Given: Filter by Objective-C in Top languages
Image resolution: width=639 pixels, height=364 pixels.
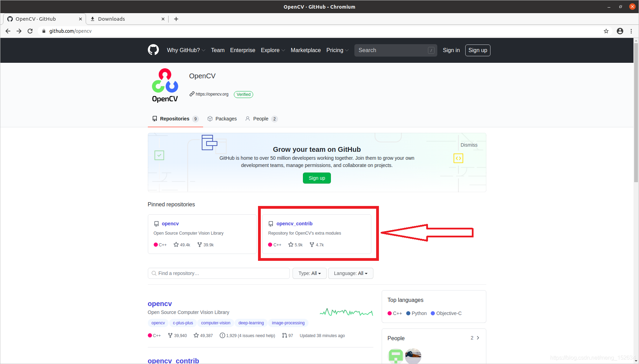Looking at the screenshot, I should tap(446, 313).
